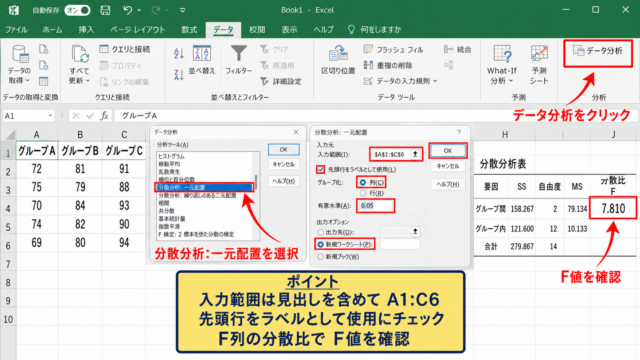
Task: Switch to the 校閲 tab
Action: 257,29
